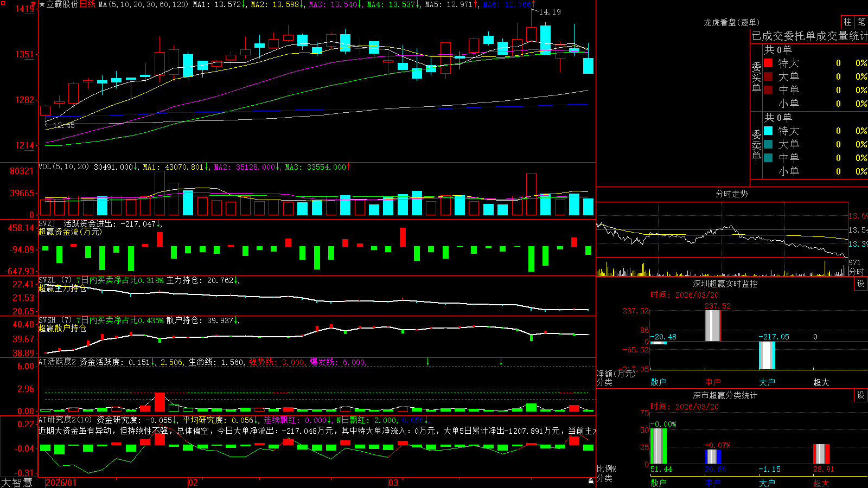
Task: Click the 委卖单 vertical section label
Action: pos(756,145)
